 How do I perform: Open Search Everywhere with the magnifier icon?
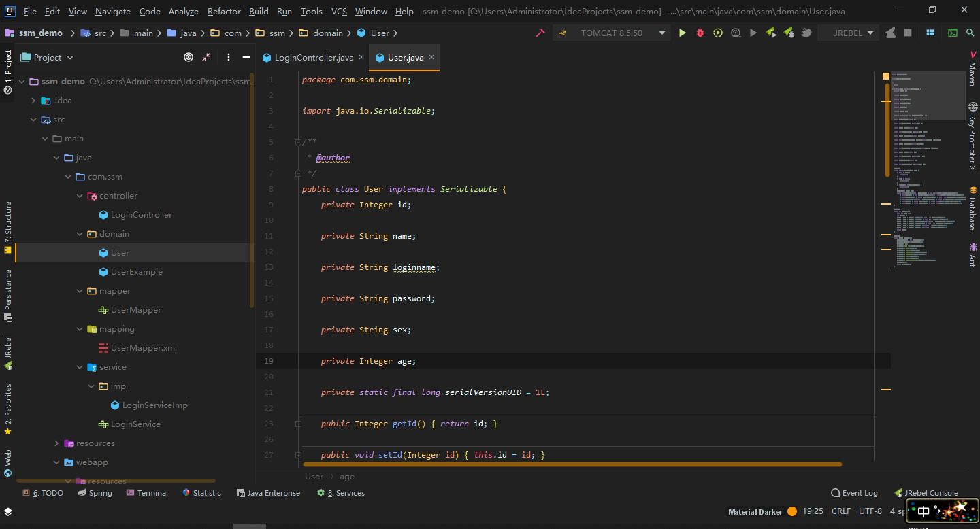970,32
